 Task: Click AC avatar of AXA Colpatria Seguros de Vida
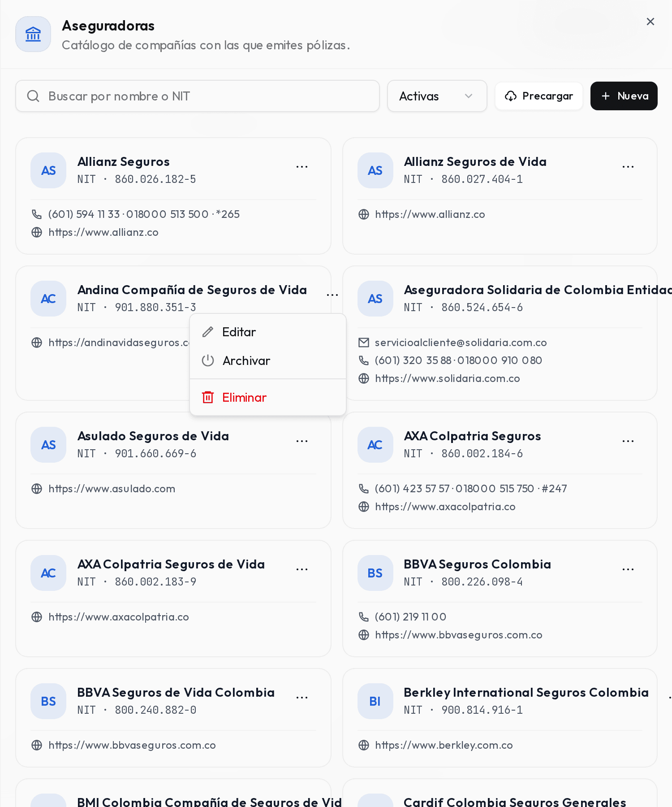(x=48, y=573)
